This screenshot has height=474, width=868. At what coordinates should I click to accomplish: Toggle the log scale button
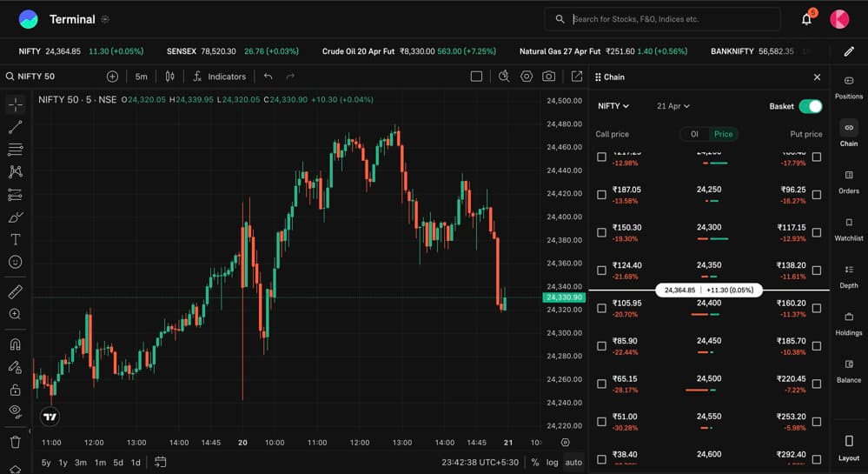[552, 463]
